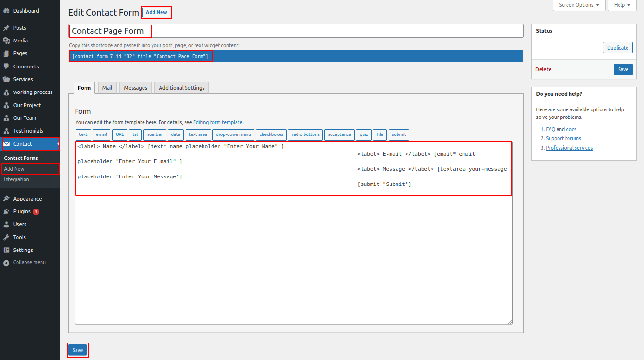Click the Plugins plug icon
The height and width of the screenshot is (360, 644).
pos(7,211)
